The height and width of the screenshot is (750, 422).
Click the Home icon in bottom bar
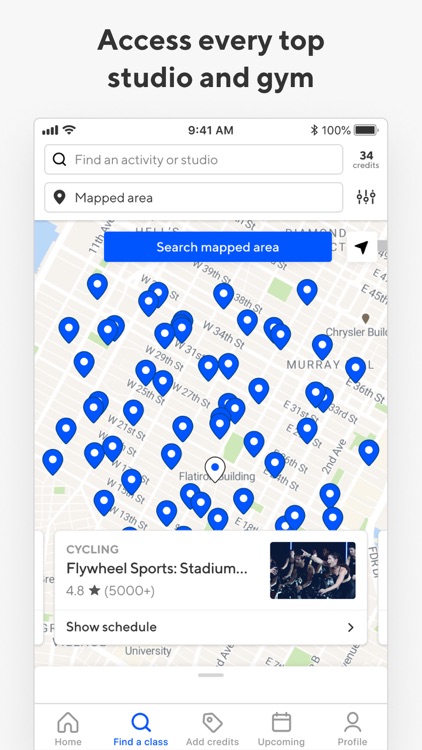click(x=68, y=722)
